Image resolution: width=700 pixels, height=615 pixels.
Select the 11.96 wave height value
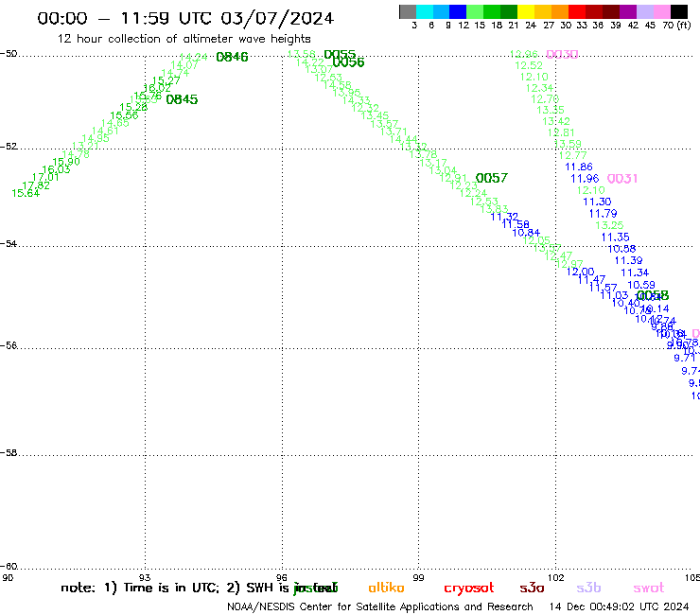(585, 178)
